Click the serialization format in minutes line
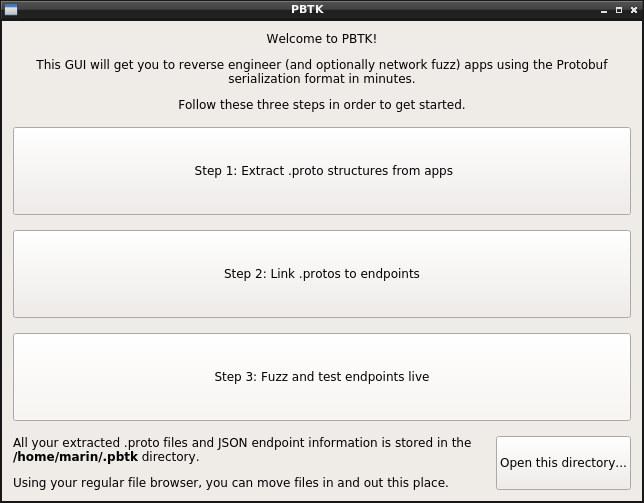This screenshot has height=503, width=644. click(x=322, y=78)
